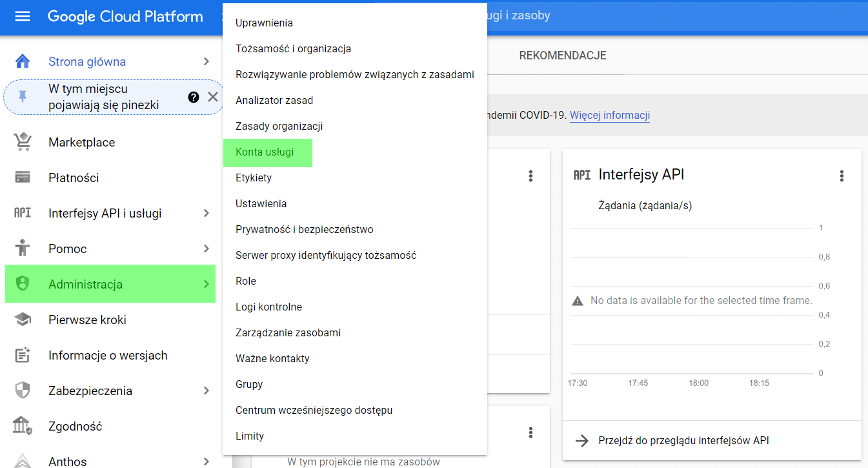
Task: Expand Interfejsy API i usługi submenu chevron
Action: coord(207,213)
